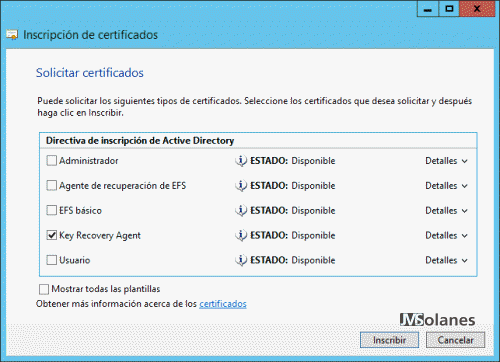The width and height of the screenshot is (500, 362).
Task: Select the EFS básico label
Action: pyautogui.click(x=80, y=210)
